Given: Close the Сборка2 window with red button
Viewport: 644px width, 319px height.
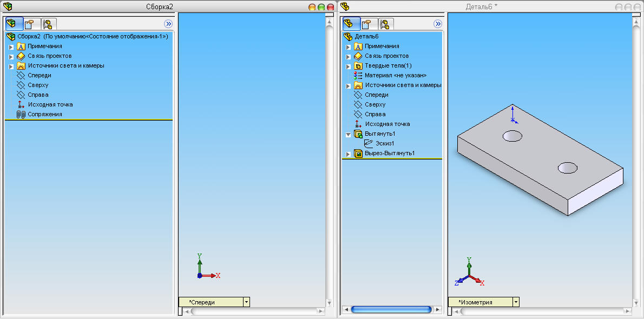Looking at the screenshot, I should coord(330,7).
